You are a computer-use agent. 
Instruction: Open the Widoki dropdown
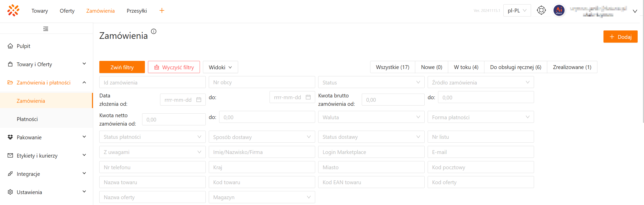pyautogui.click(x=220, y=67)
